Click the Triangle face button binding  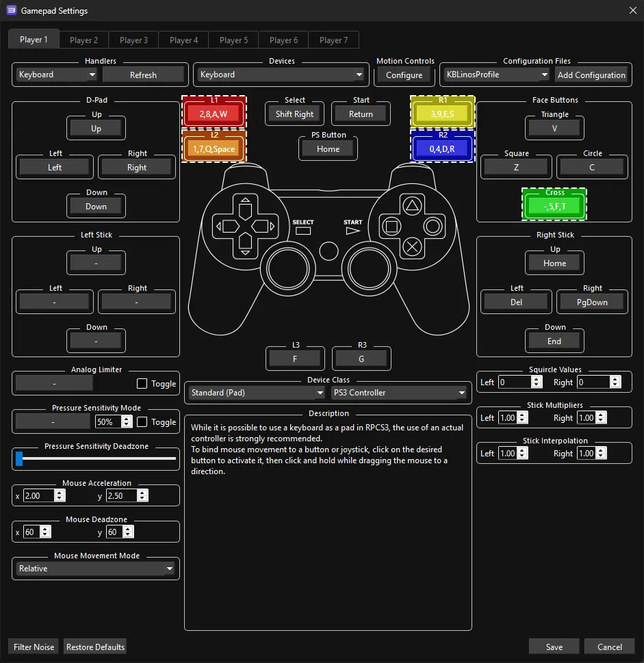[554, 127]
